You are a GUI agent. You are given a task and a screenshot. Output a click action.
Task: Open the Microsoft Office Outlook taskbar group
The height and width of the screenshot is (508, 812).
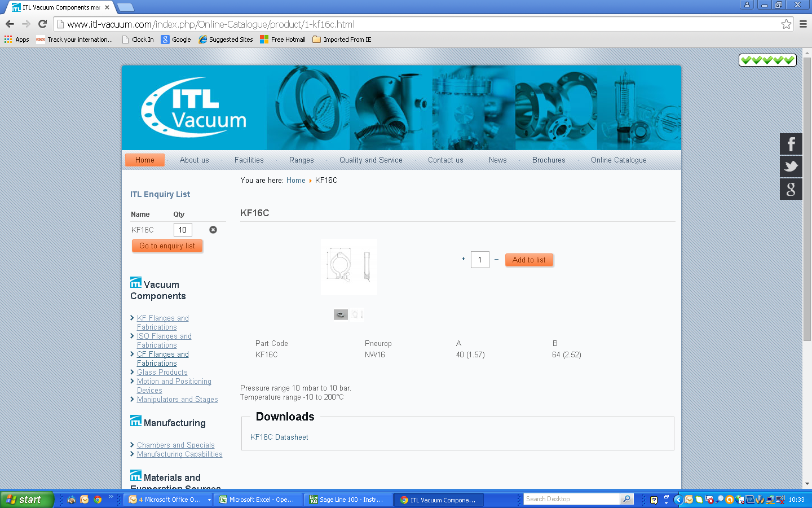(169, 500)
